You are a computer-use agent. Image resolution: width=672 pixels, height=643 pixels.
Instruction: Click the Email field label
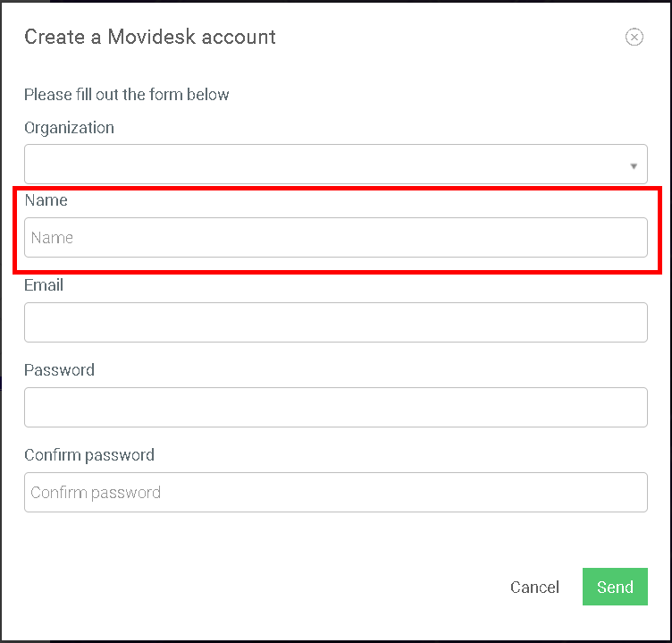(x=44, y=284)
